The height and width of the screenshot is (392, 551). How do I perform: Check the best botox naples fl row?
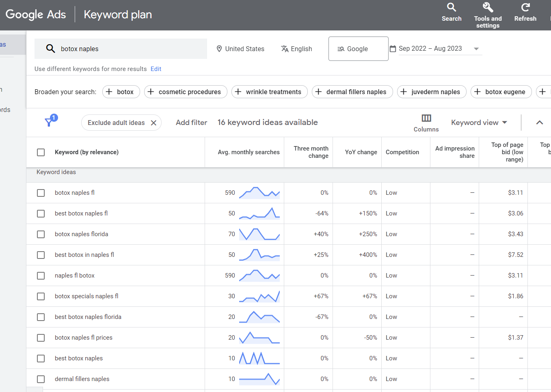[x=41, y=213]
